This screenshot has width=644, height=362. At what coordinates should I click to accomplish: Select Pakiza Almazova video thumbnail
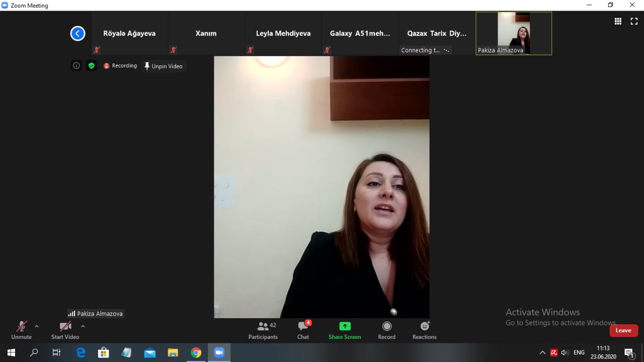point(514,33)
